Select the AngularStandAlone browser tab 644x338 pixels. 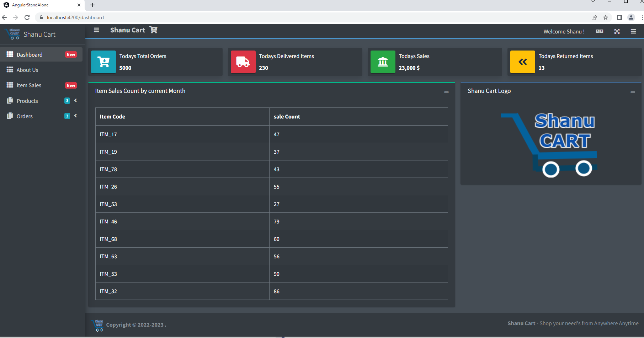coord(43,5)
